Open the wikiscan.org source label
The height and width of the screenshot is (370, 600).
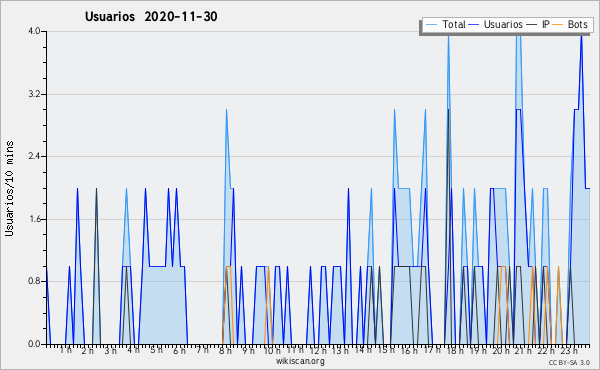pyautogui.click(x=300, y=361)
